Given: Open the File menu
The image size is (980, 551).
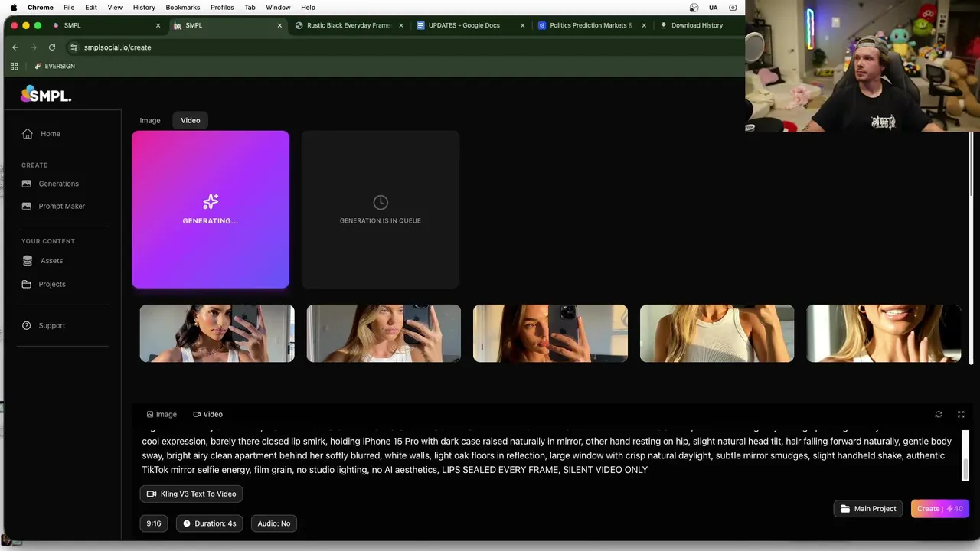Looking at the screenshot, I should [69, 7].
